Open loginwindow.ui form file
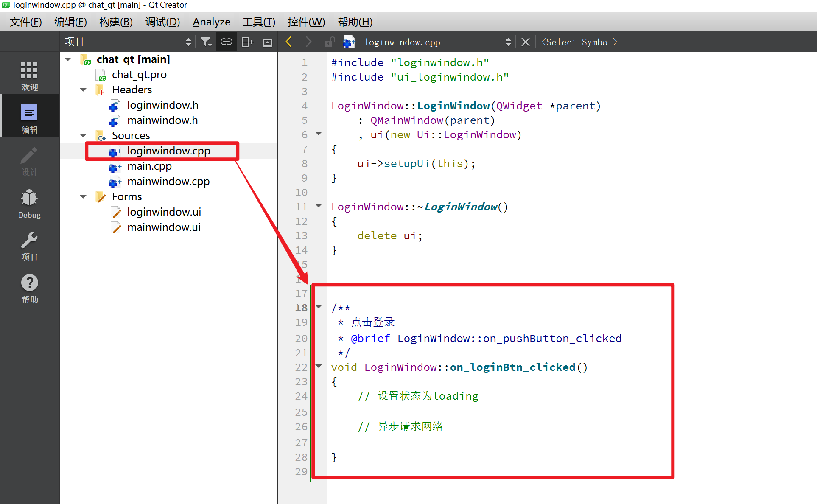Image resolution: width=817 pixels, height=504 pixels. coord(164,212)
